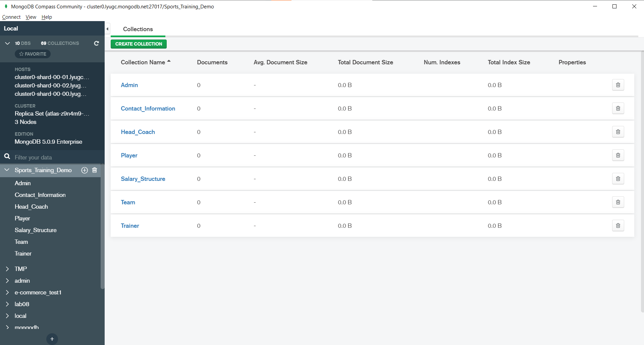
Task: Click Total Document Size column header
Action: tap(365, 62)
